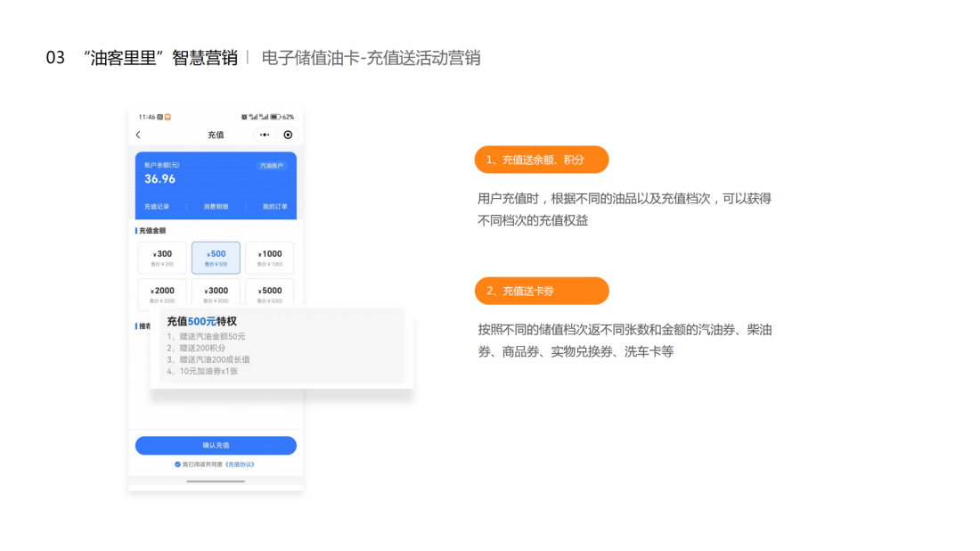Click the 充值500元特权 popup title
The width and height of the screenshot is (980, 551).
201,322
